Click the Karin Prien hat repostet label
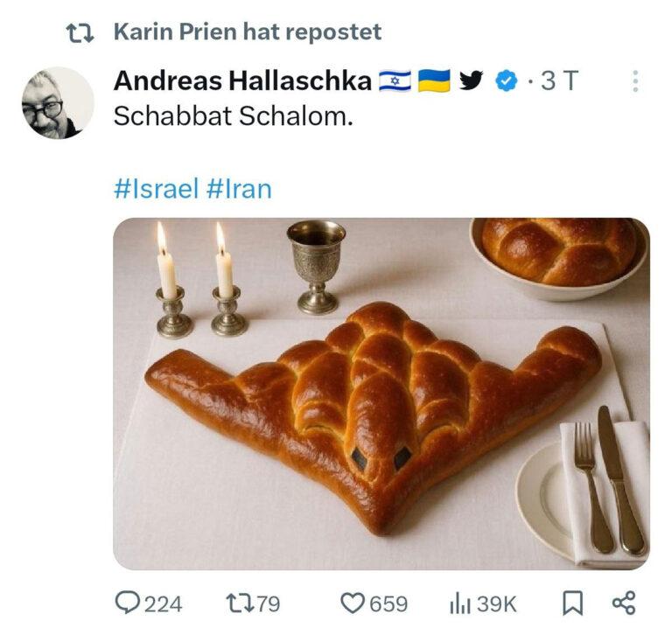 [248, 31]
